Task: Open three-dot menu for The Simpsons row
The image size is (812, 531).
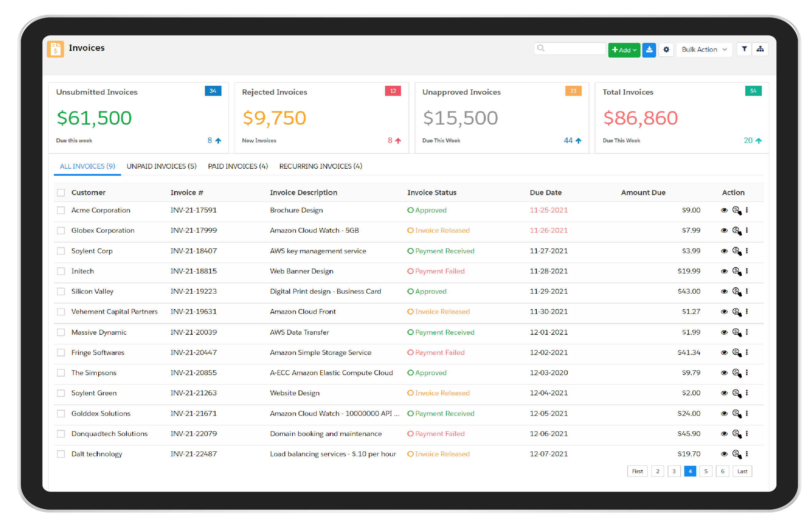Action: pos(746,372)
